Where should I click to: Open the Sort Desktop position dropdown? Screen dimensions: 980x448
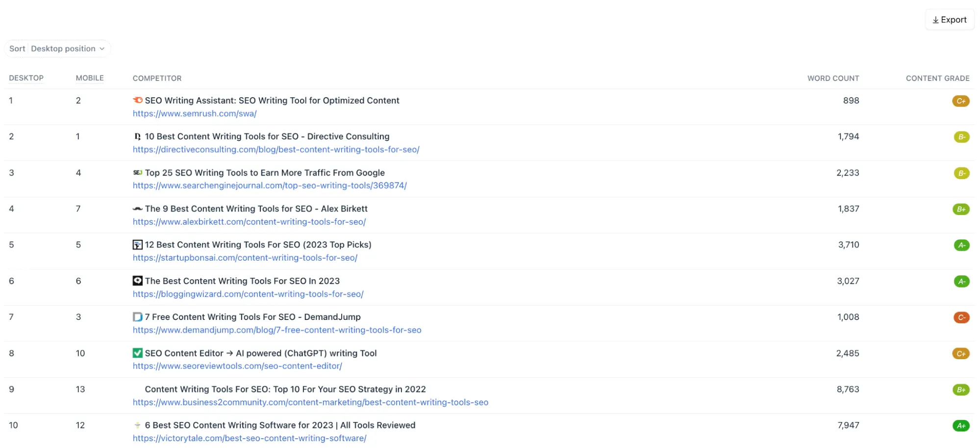pos(57,49)
